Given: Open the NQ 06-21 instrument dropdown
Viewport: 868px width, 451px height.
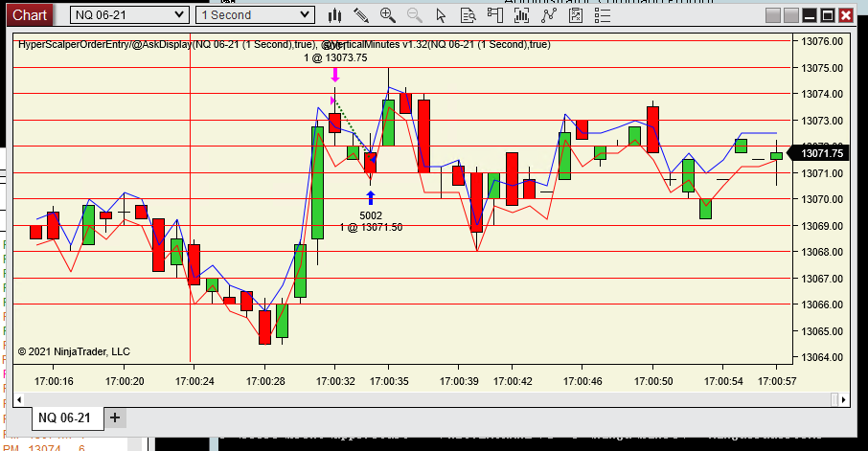Looking at the screenshot, I should pyautogui.click(x=129, y=15).
